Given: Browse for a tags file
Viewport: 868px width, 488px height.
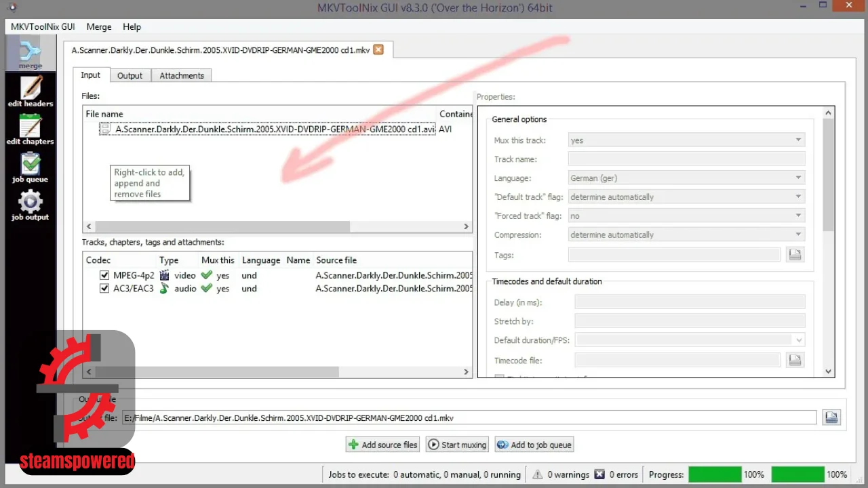Looking at the screenshot, I should (x=795, y=254).
